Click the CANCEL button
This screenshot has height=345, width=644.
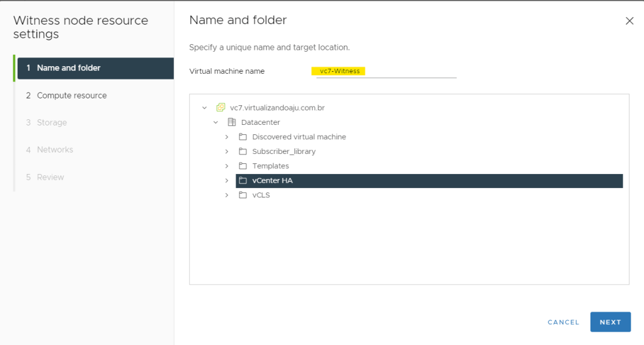[x=563, y=322]
